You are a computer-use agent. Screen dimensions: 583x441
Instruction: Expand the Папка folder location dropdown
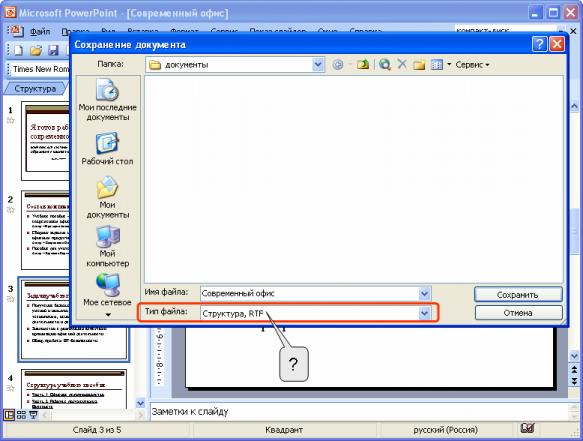pos(318,65)
